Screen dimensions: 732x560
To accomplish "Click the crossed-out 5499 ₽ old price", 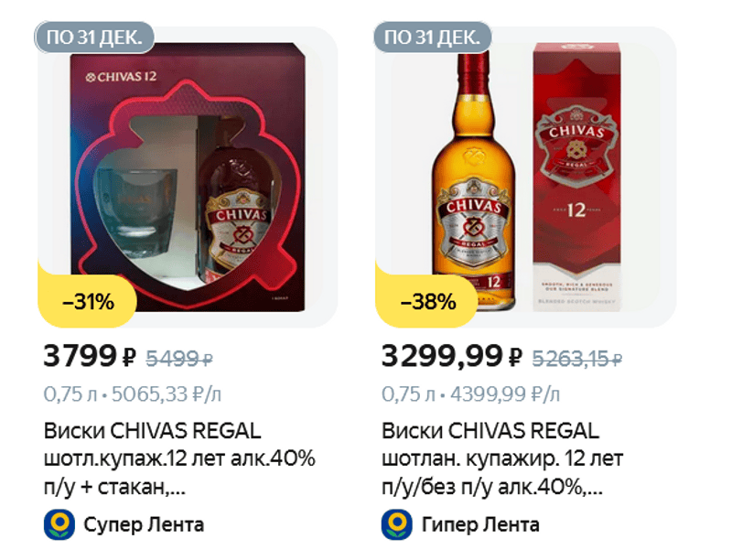I will pos(179,359).
